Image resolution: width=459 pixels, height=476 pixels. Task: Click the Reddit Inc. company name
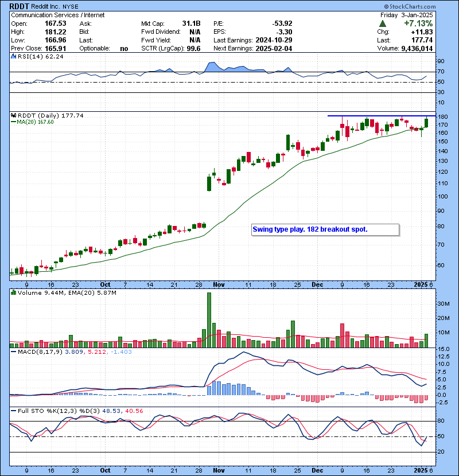45,6
